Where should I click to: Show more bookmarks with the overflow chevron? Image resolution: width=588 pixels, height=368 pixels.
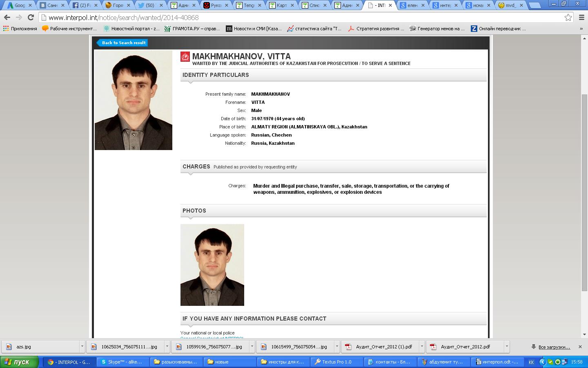[x=581, y=29]
